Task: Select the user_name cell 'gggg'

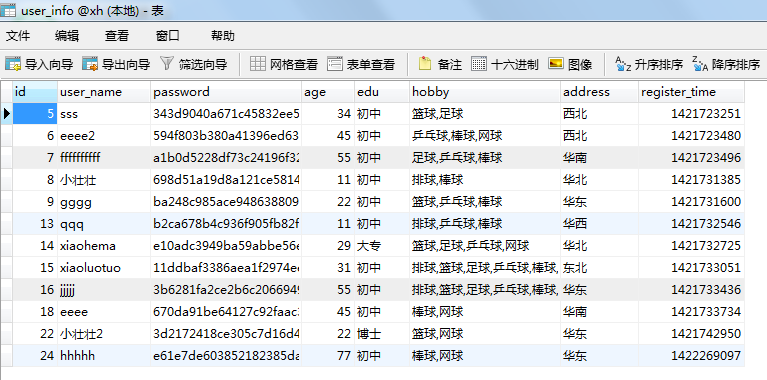Action: pos(104,202)
